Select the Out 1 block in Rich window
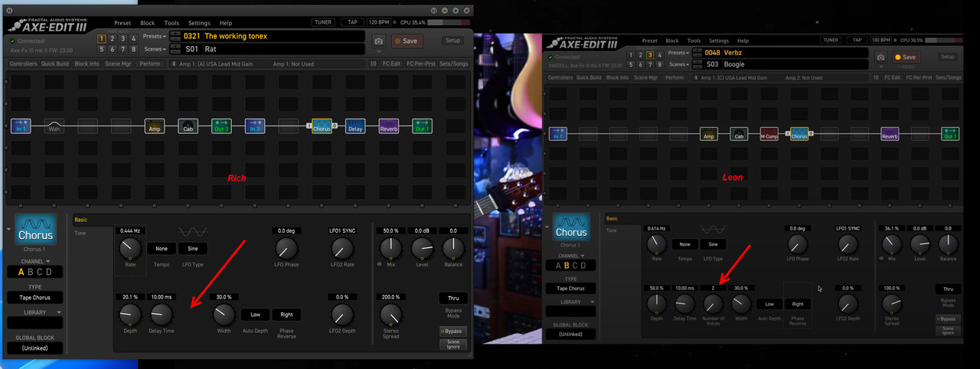The width and height of the screenshot is (980, 369). click(422, 126)
